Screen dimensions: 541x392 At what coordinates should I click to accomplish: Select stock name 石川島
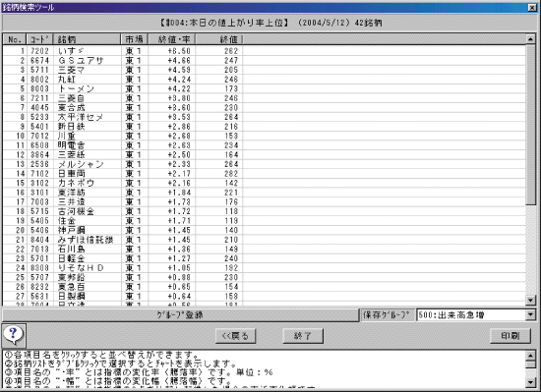point(71,249)
